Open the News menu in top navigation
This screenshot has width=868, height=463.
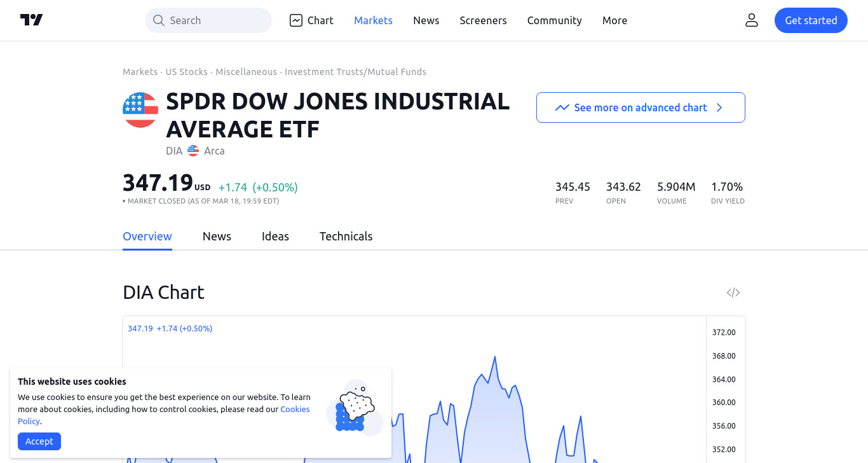(426, 20)
